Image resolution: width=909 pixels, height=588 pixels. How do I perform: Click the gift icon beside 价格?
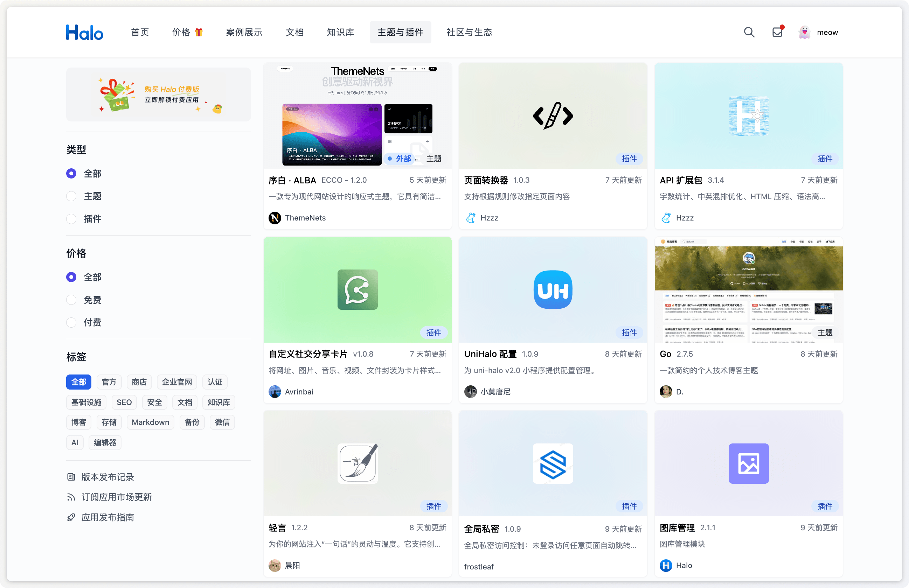pyautogui.click(x=199, y=32)
